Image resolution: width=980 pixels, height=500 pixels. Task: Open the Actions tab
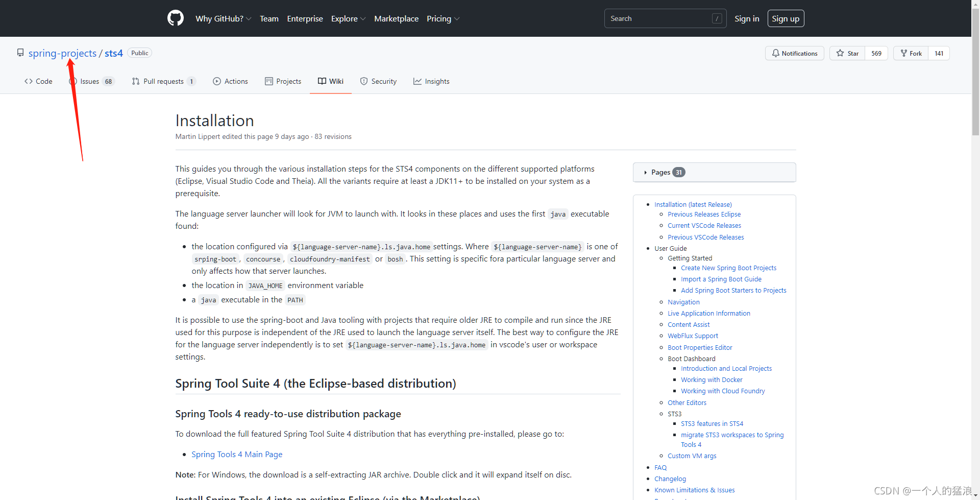tap(230, 81)
